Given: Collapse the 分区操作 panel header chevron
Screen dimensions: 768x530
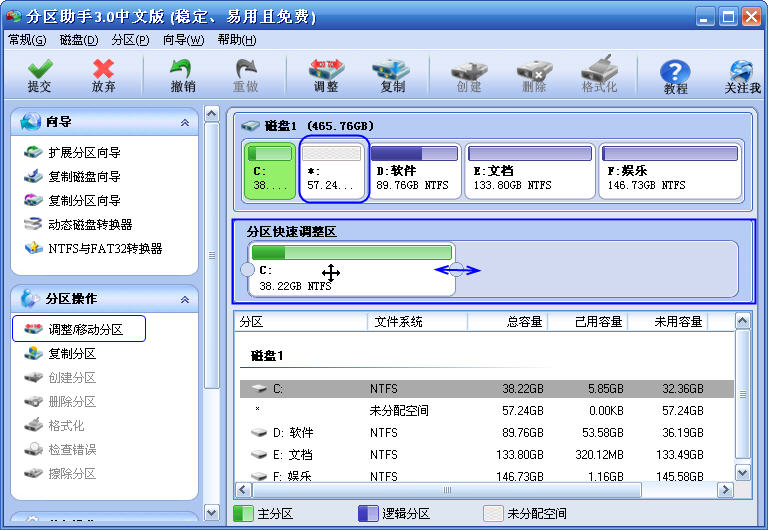Looking at the screenshot, I should (x=184, y=299).
